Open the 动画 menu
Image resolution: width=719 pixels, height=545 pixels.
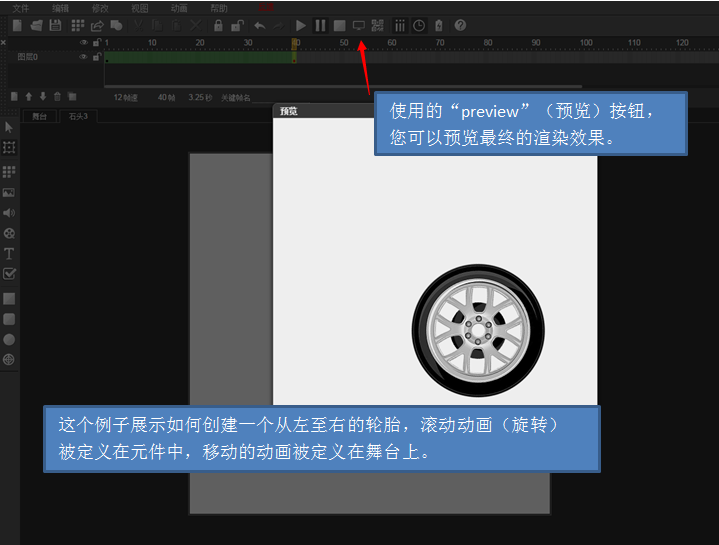tap(179, 8)
